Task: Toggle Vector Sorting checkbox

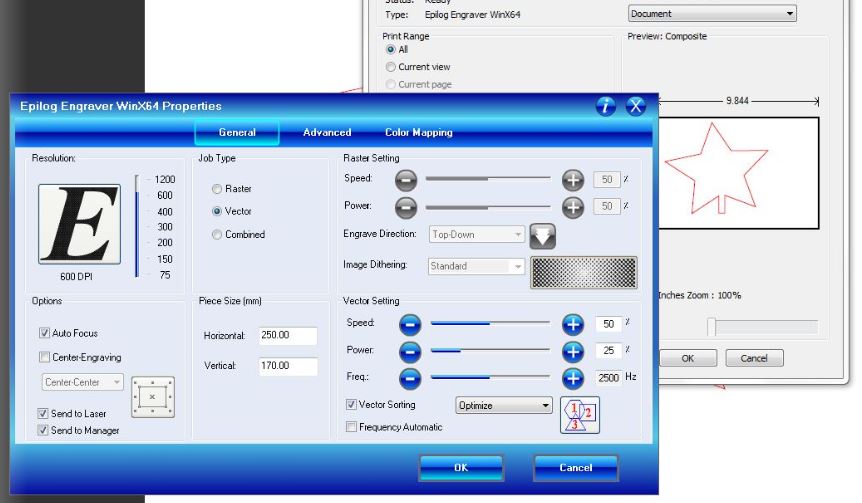Action: [351, 405]
